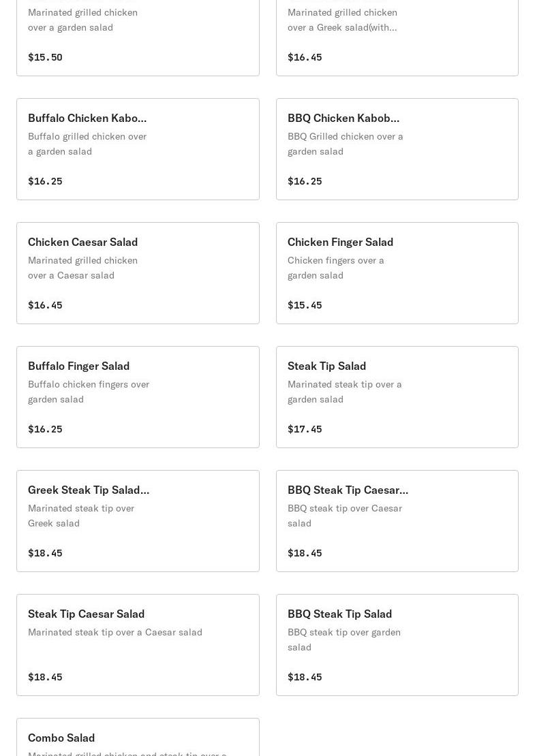Click 'Marinated steak tip over Greek salad' description
The width and height of the screenshot is (535, 756).
tap(81, 516)
